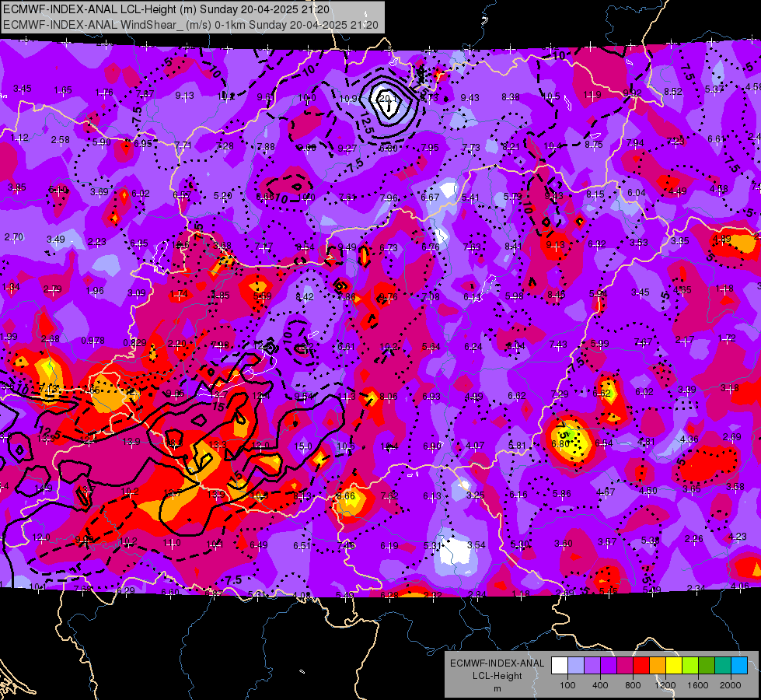Click the grid value "6.67"

pos(430,198)
